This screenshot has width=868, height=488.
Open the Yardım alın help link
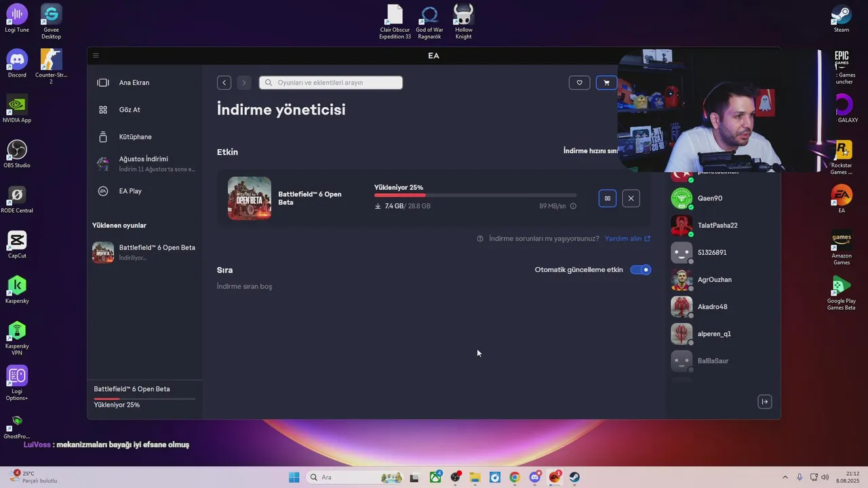(627, 239)
